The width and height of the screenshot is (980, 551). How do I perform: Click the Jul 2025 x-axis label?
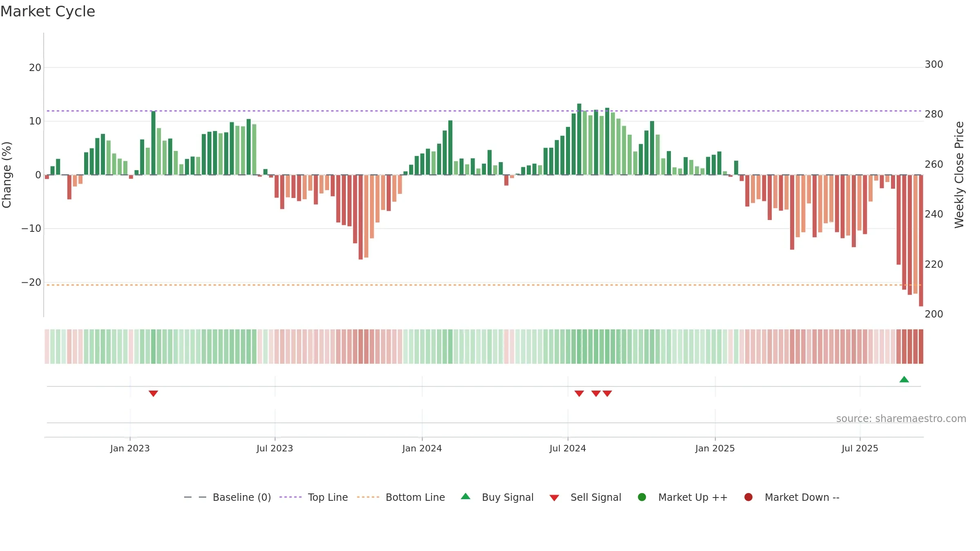[860, 449]
